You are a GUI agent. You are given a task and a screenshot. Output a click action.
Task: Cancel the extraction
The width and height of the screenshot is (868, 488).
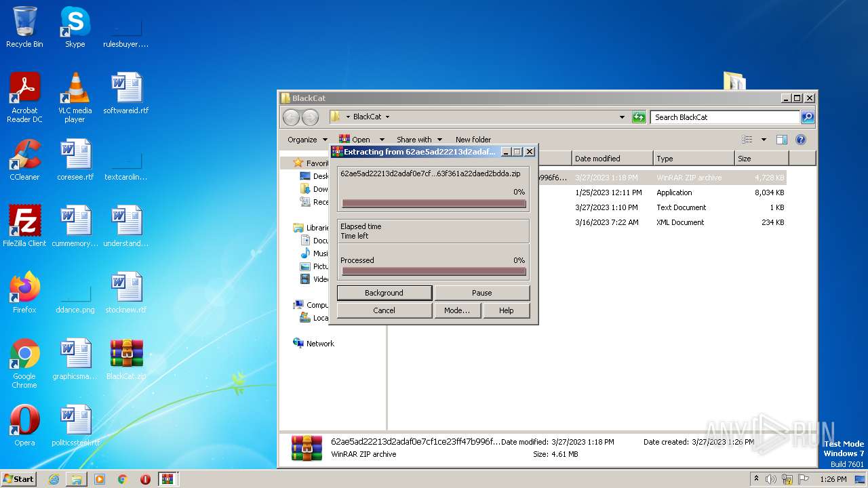pyautogui.click(x=384, y=310)
